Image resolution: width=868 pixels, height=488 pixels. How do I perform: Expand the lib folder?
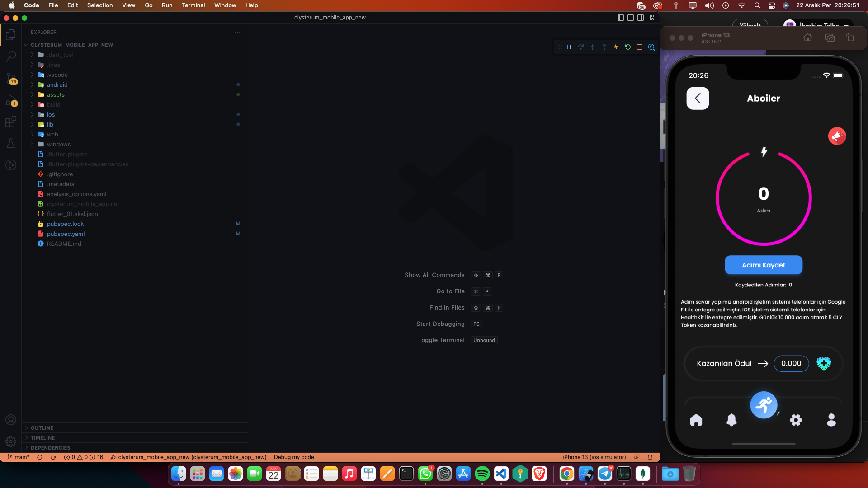(x=50, y=124)
